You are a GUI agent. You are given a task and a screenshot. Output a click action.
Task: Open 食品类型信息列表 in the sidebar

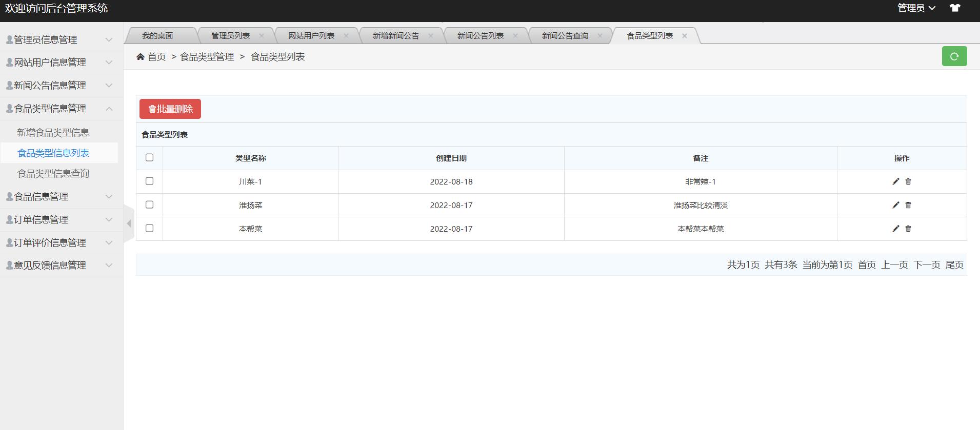[x=53, y=153]
